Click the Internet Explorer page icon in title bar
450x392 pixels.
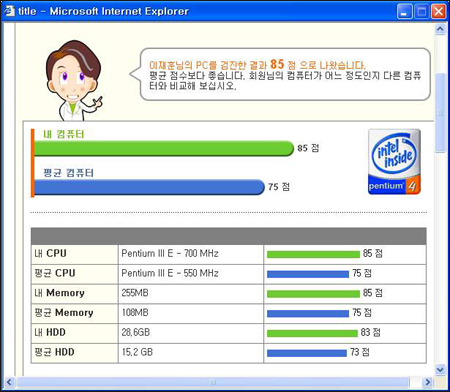[x=9, y=11]
